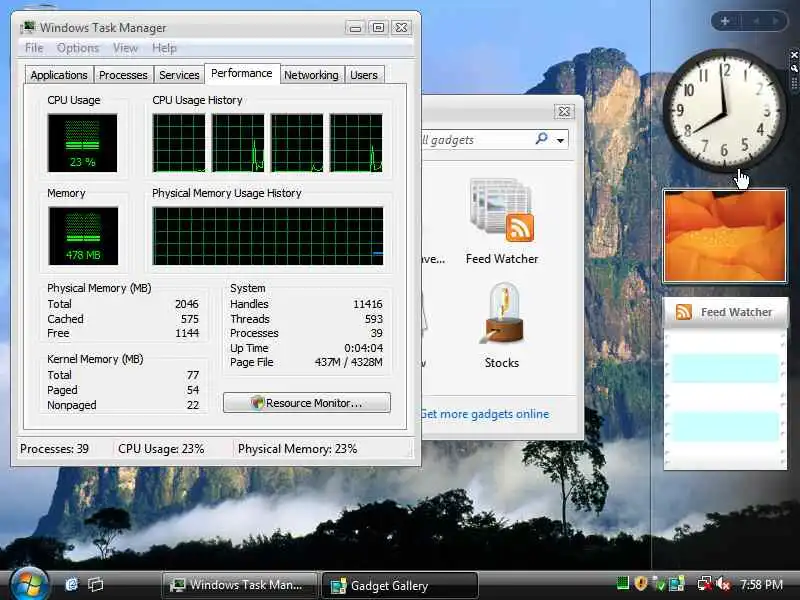The height and width of the screenshot is (600, 800).
Task: Open the View menu in Task Manager
Action: click(x=126, y=48)
